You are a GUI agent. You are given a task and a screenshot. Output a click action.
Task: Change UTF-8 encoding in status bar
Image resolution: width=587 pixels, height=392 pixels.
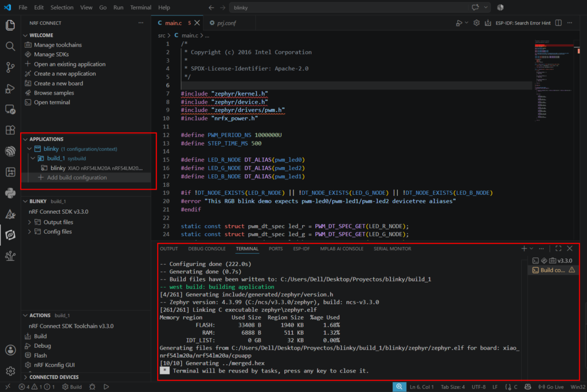click(479, 387)
